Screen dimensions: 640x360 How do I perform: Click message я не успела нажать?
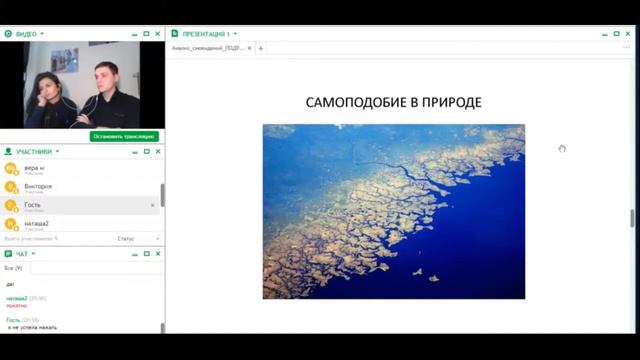point(32,327)
